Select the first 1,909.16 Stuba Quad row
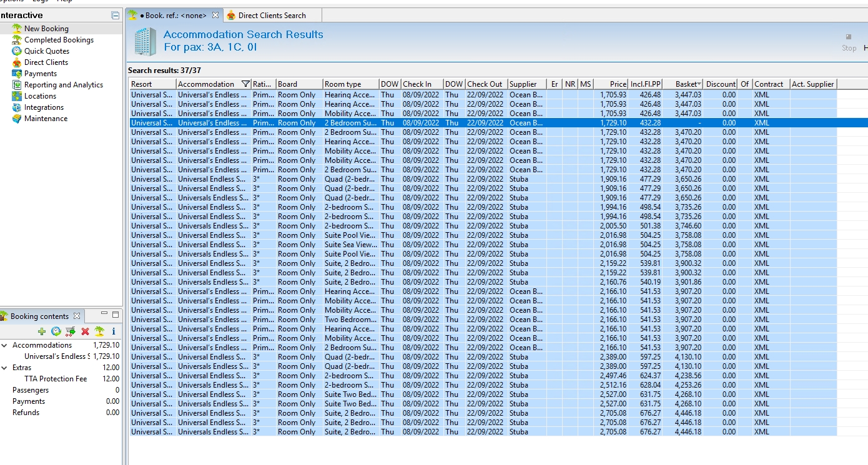This screenshot has height=465, width=868. tap(375, 179)
